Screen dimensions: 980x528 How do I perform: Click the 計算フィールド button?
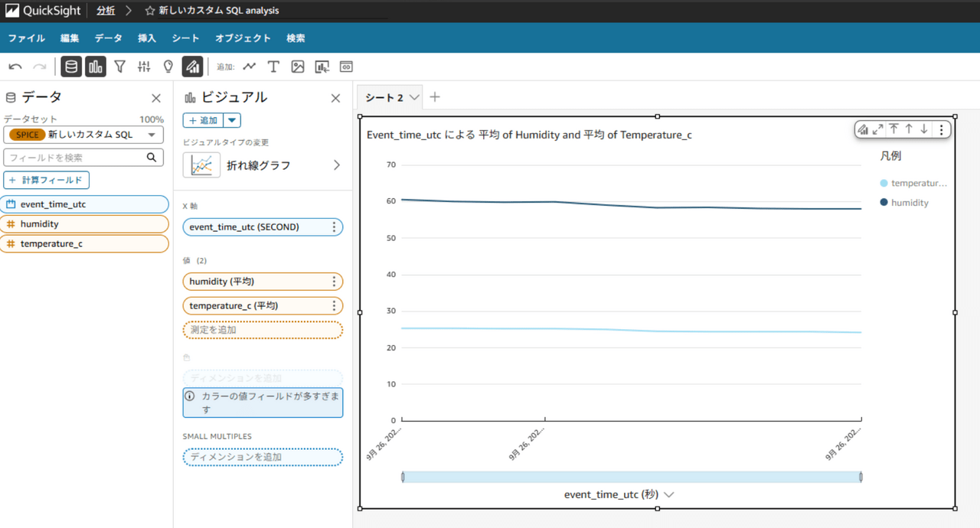(x=47, y=180)
